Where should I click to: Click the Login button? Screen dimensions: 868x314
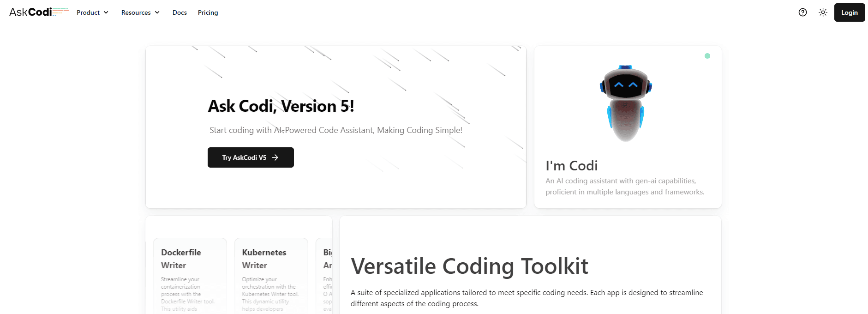pyautogui.click(x=849, y=12)
